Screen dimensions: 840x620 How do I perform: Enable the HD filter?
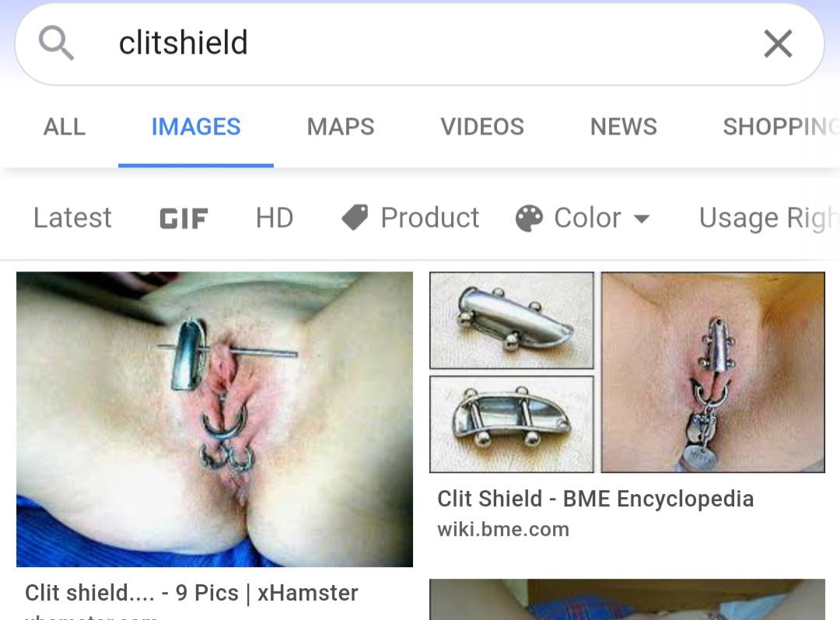[x=275, y=218]
